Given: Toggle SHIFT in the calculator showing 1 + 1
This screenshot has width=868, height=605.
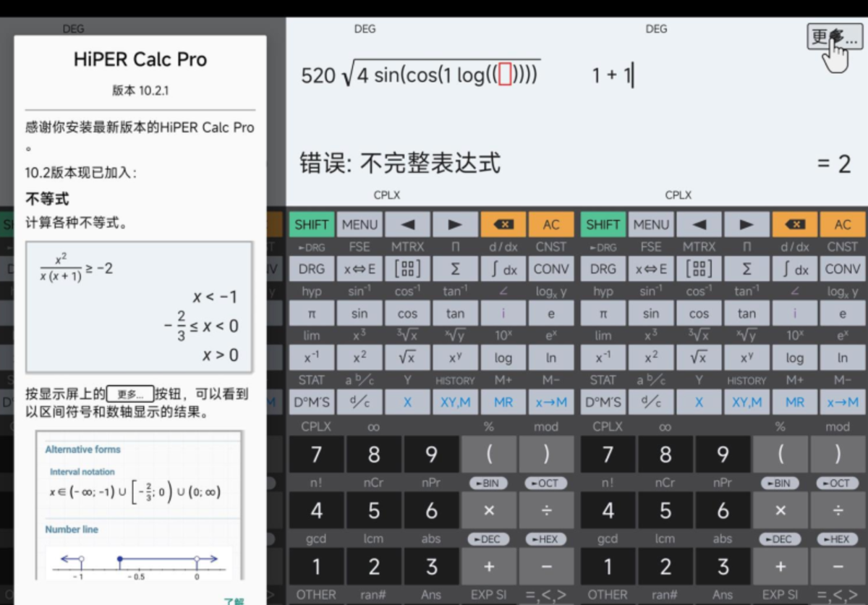Looking at the screenshot, I should point(603,224).
